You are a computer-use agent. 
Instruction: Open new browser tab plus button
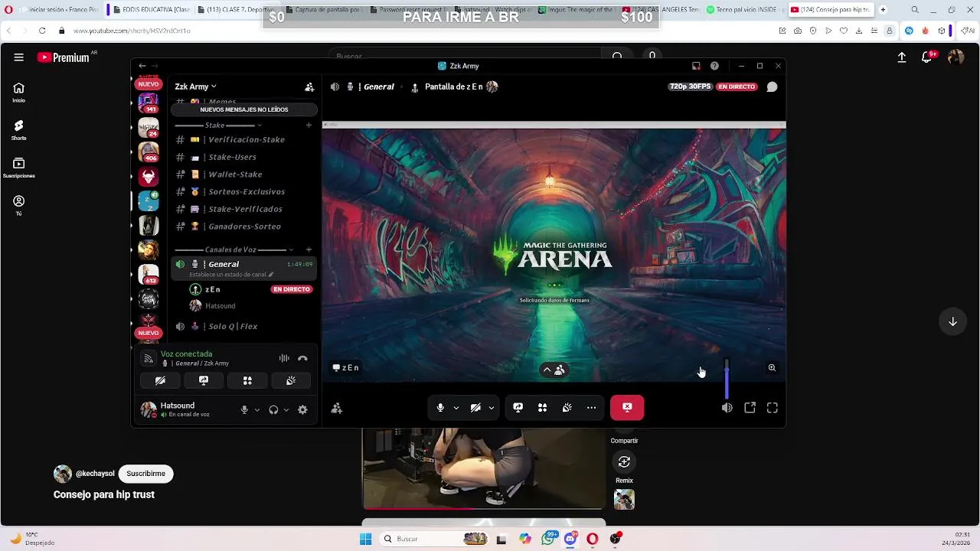pos(883,10)
